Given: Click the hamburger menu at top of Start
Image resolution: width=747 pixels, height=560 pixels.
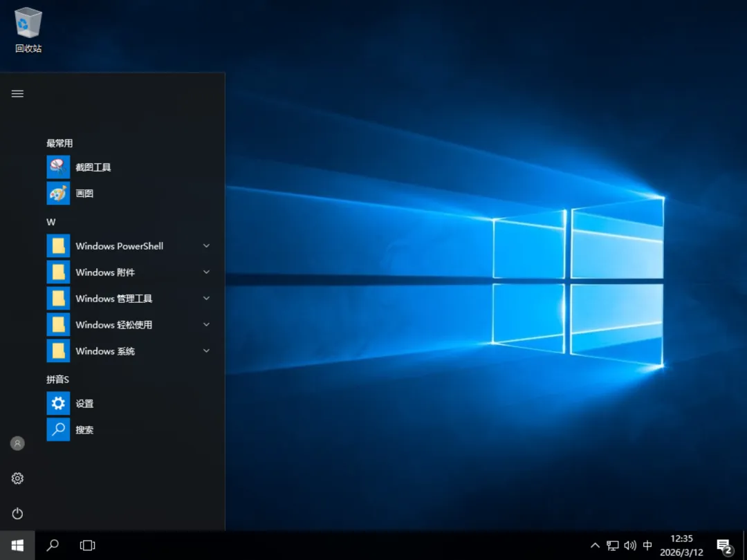Looking at the screenshot, I should point(17,93).
